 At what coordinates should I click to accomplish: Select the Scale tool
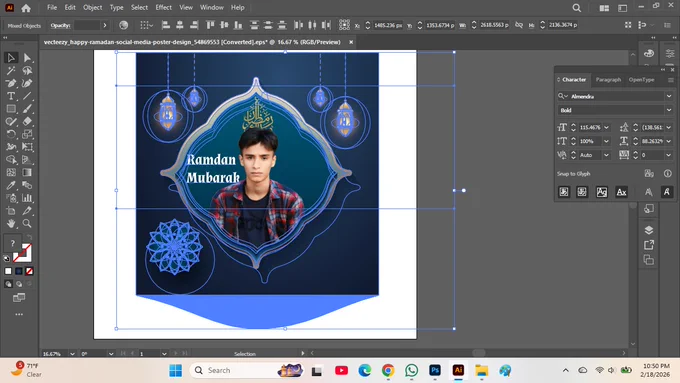27,134
